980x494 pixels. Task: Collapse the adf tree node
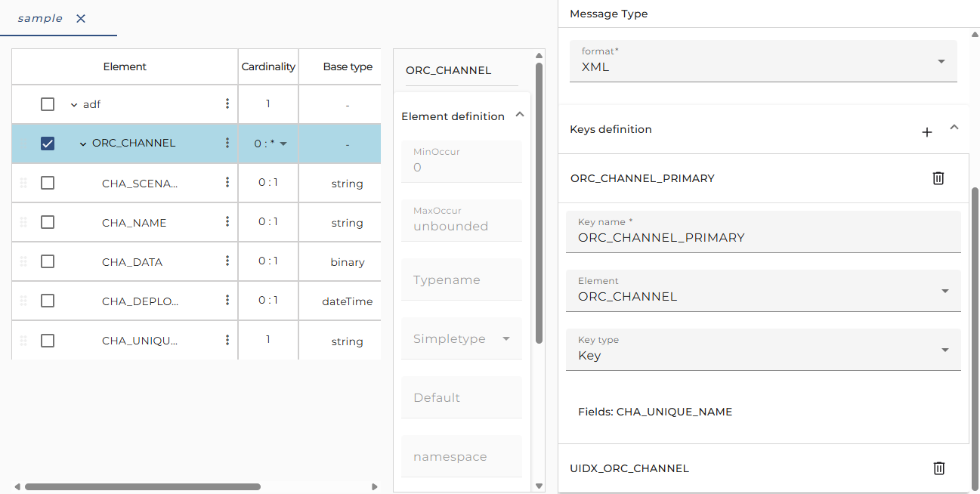(74, 105)
